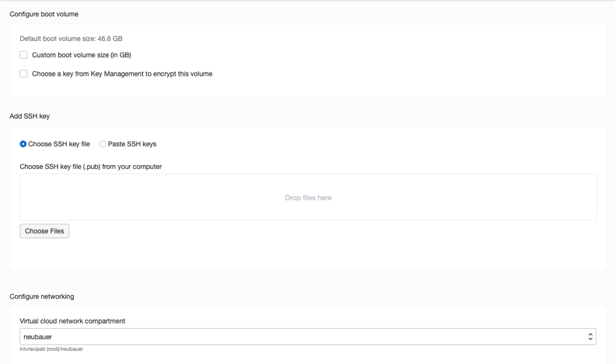Open the Virtual cloud network compartment dropdown
615x364 pixels.
point(308,337)
